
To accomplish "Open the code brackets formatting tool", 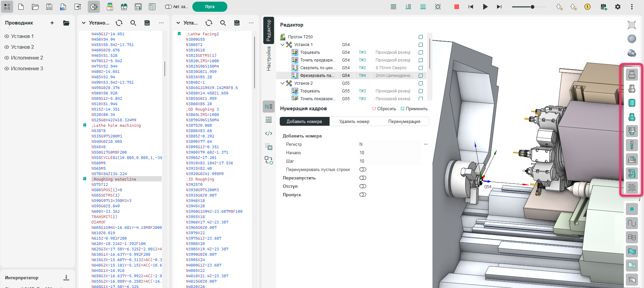I will point(268,133).
